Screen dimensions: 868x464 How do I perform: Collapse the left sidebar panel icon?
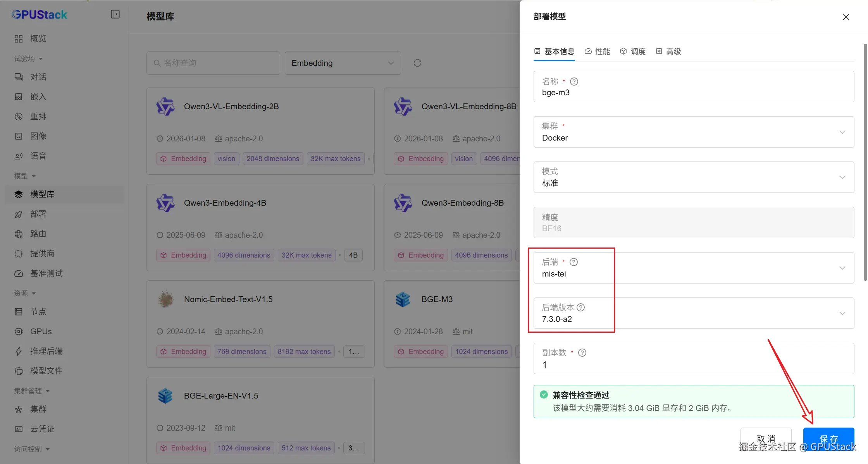(115, 14)
